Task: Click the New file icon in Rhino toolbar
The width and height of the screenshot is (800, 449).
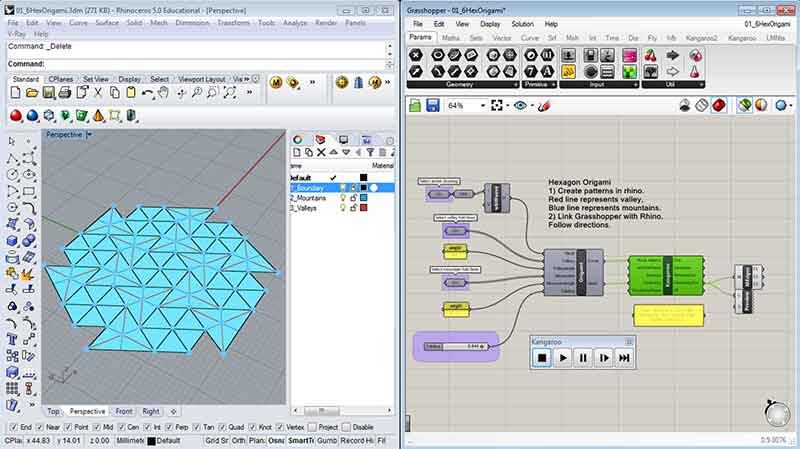Action: point(15,93)
